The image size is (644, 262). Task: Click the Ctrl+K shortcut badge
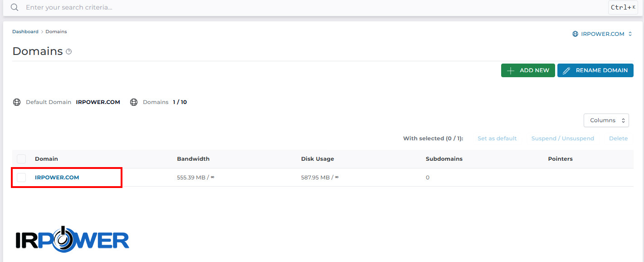(x=623, y=7)
